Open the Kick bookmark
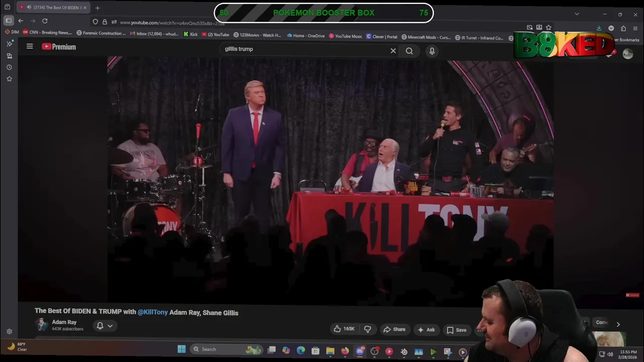Screen dimensions: 644x362 190,34
